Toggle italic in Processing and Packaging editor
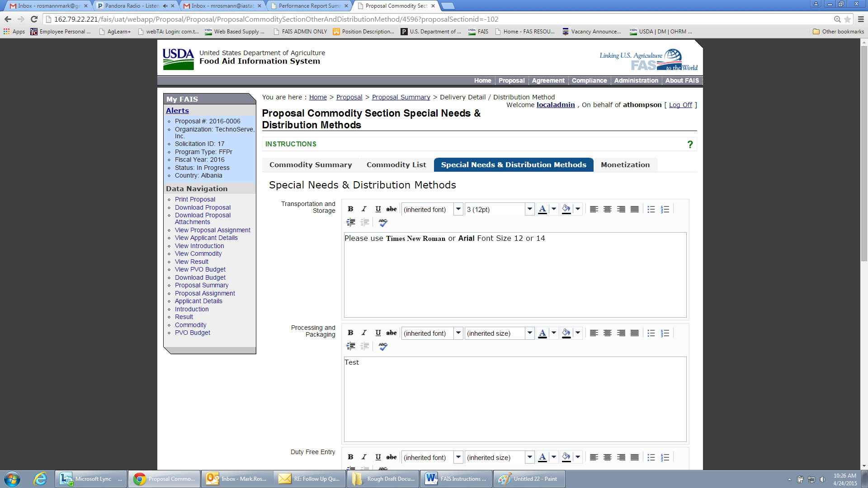Image resolution: width=868 pixels, height=488 pixels. [364, 333]
